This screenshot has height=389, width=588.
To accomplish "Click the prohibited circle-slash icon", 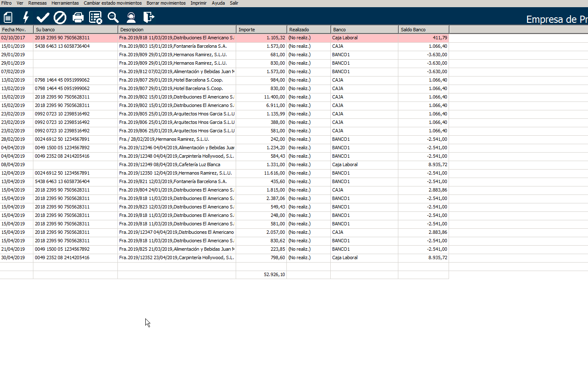I will 60,17.
